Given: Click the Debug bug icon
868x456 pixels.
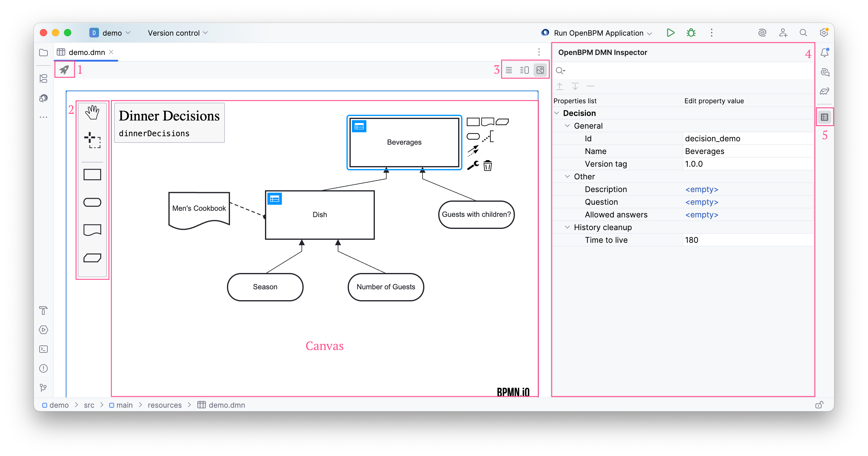Looking at the screenshot, I should [691, 33].
